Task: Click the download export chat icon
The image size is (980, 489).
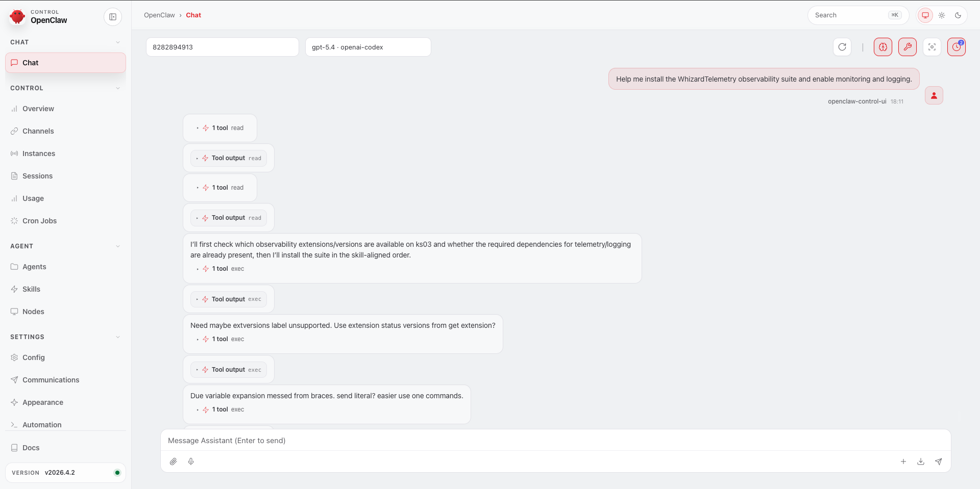Action: [921, 461]
